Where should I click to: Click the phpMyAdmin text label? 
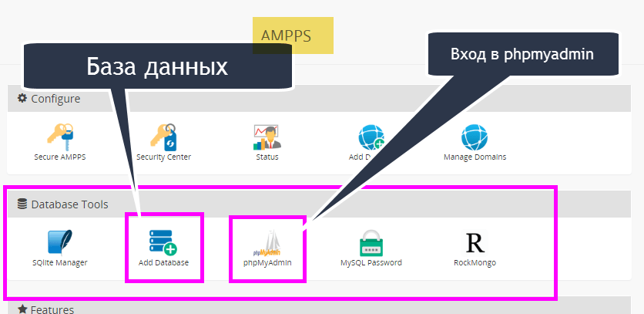pos(267,262)
